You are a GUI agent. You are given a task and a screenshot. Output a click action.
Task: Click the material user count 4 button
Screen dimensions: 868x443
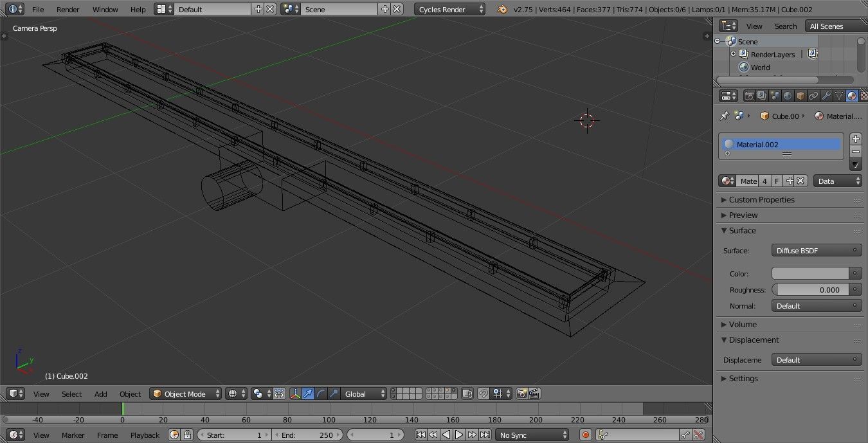point(764,181)
